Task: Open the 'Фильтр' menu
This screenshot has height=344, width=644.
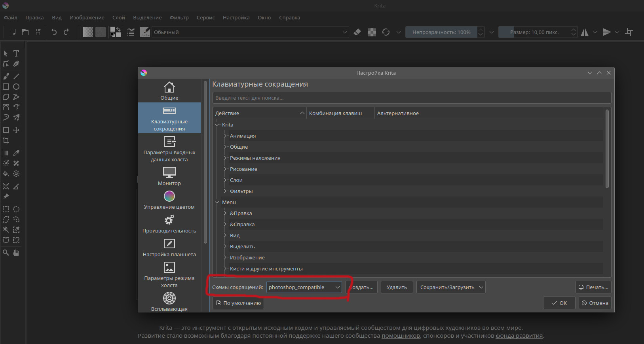Action: (179, 17)
